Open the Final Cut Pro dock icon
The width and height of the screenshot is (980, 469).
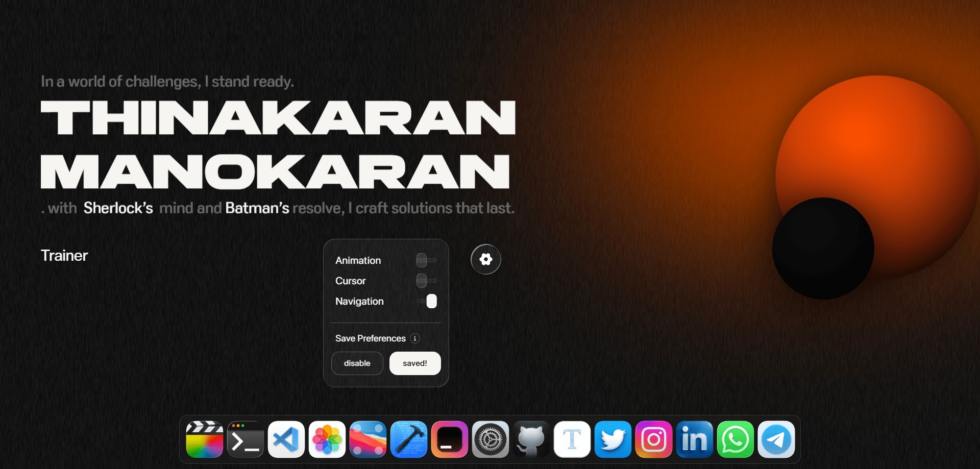(205, 439)
